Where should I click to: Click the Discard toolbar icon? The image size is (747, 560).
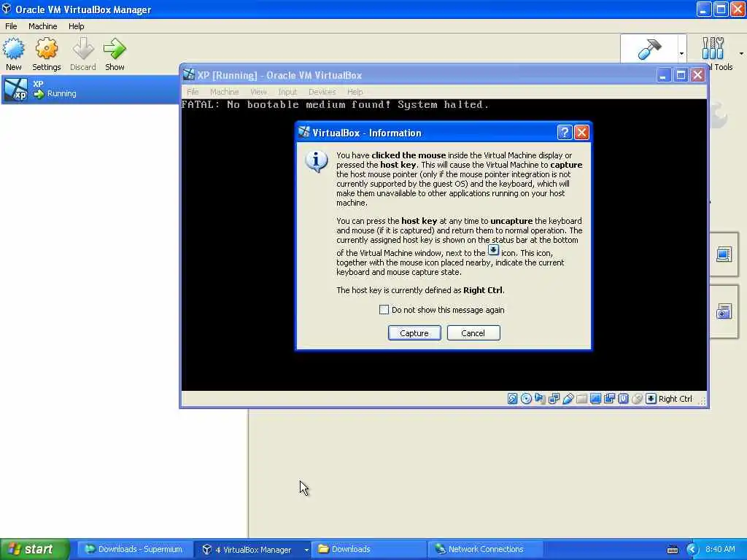coord(83,54)
